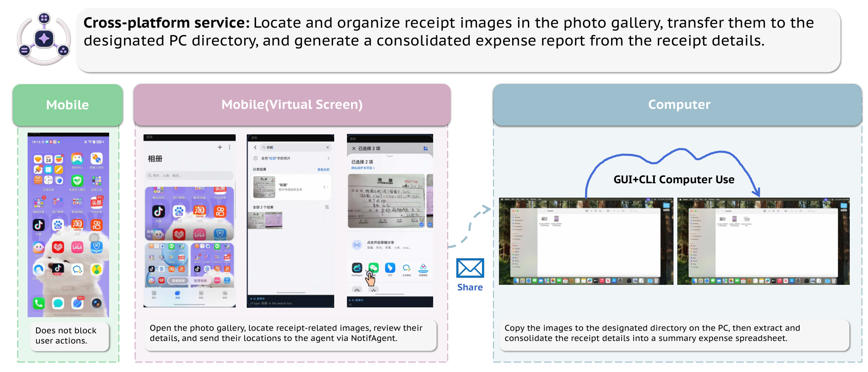Choose WeChat in the share sheet
This screenshot has width=868, height=372.
[x=373, y=268]
